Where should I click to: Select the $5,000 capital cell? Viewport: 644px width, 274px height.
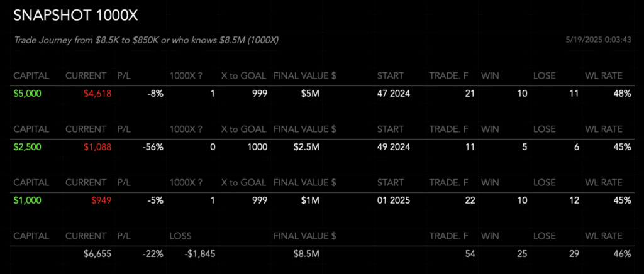(28, 94)
